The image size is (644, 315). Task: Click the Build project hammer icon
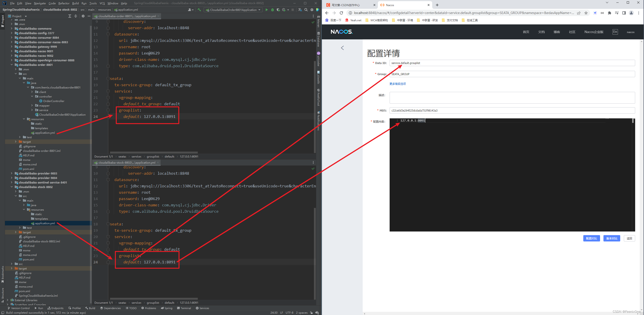(x=199, y=10)
